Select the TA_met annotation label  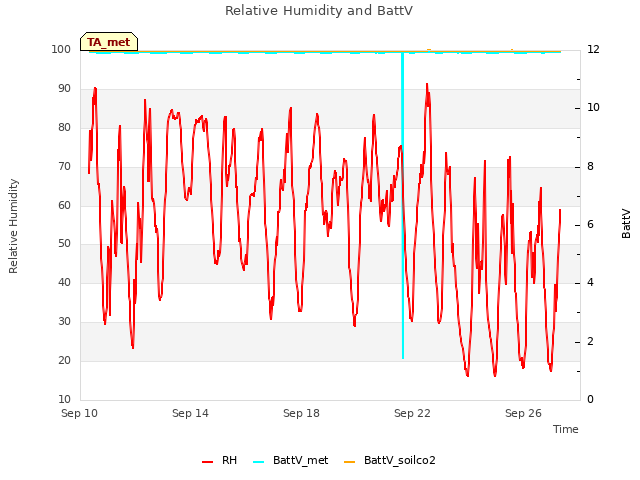109,42
